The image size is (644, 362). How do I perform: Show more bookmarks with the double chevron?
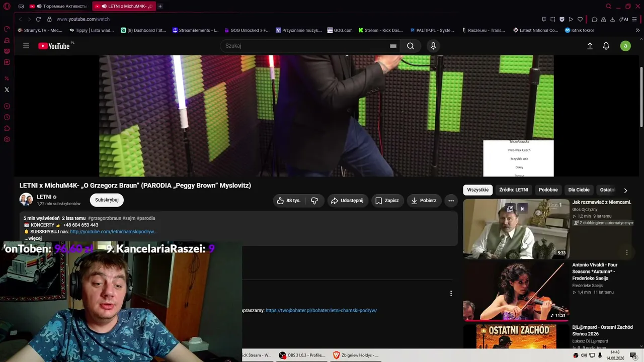pos(637,30)
